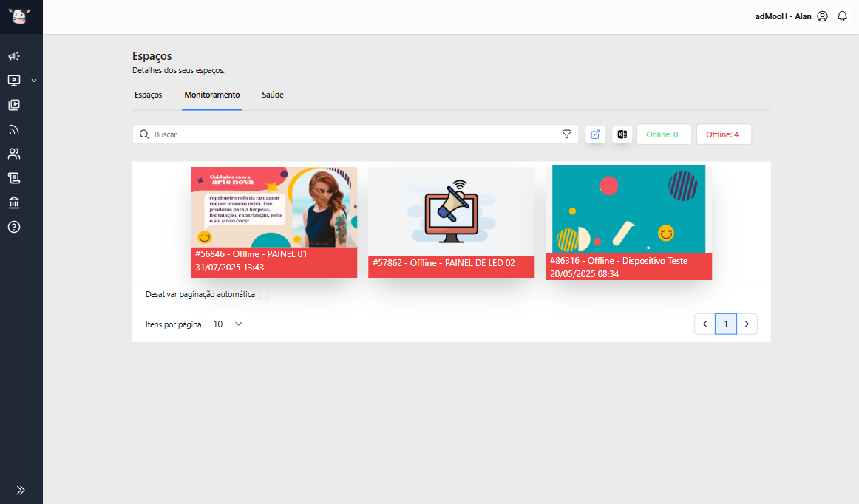Click the Buscar search field
The height and width of the screenshot is (504, 859).
click(x=355, y=134)
